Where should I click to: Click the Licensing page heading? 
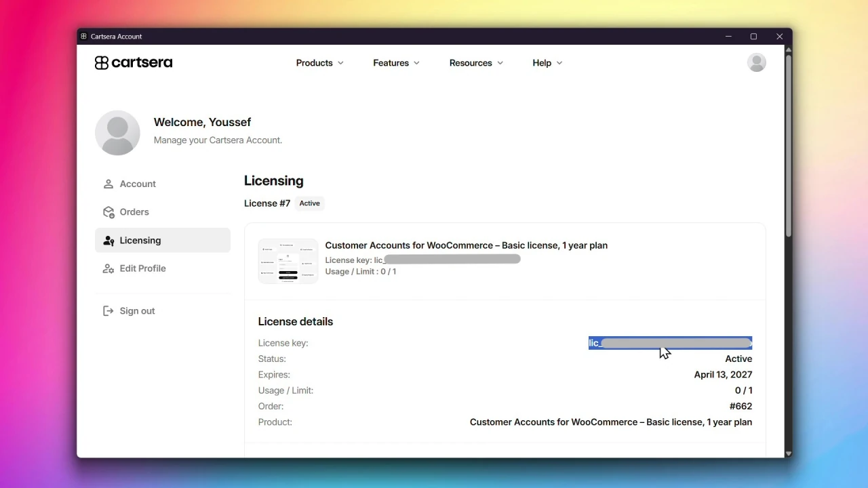pos(274,181)
